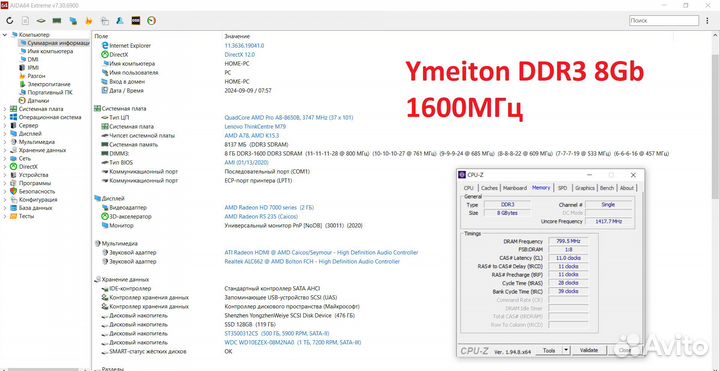Expand the Мультимедиа tree node
Viewport: 720px width, 371px height.
click(5, 142)
